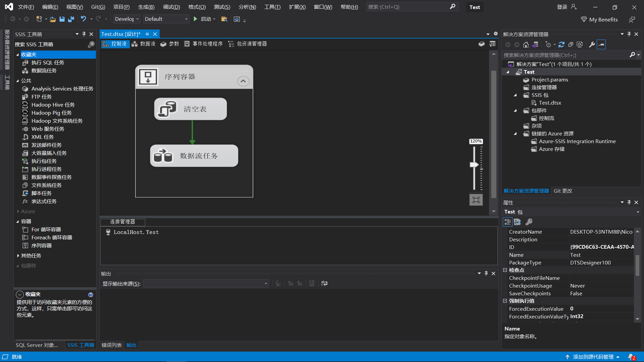Open the 调试(D) menu
Screen dimensions: 644x362
171,7
